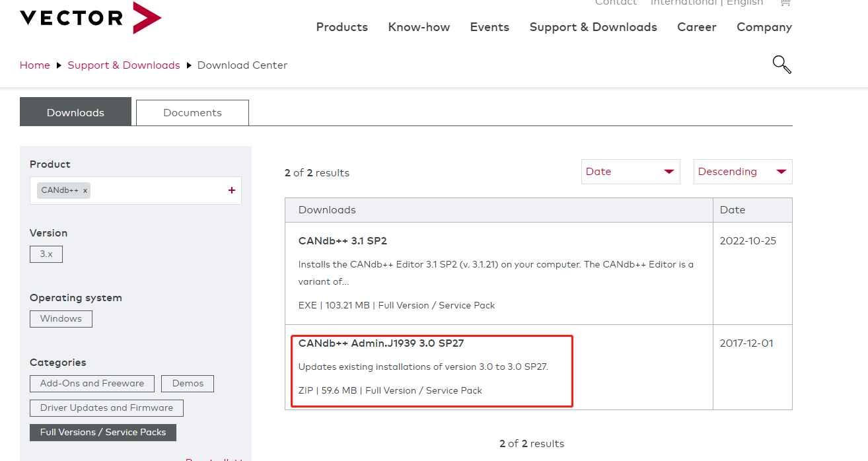Open Support & Downloads menu

coord(593,27)
